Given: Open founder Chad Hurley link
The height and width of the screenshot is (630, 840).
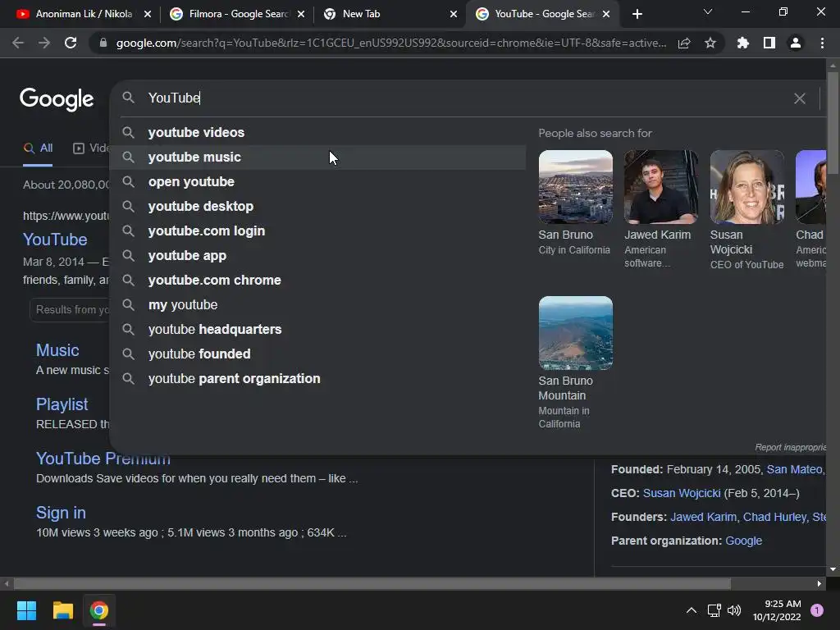Looking at the screenshot, I should point(774,517).
